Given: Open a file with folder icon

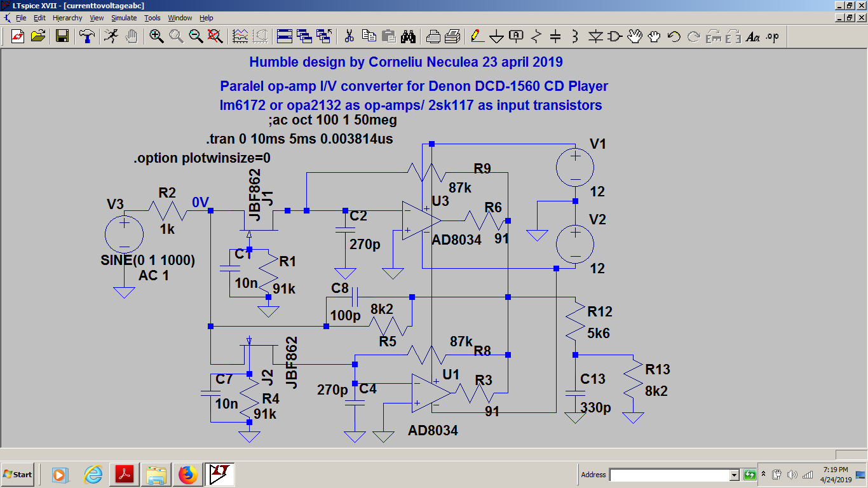Looking at the screenshot, I should tap(38, 36).
